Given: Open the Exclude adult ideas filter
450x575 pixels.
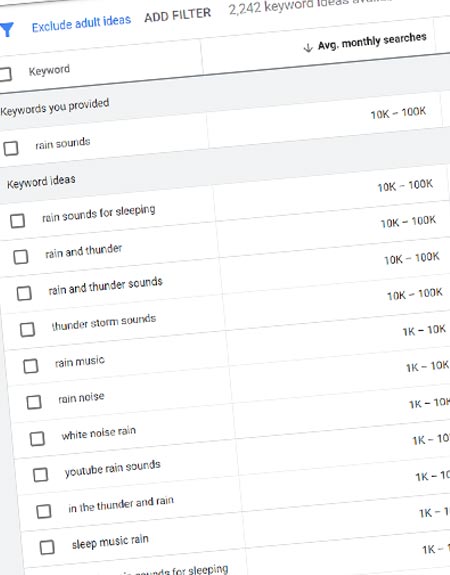Looking at the screenshot, I should (81, 24).
